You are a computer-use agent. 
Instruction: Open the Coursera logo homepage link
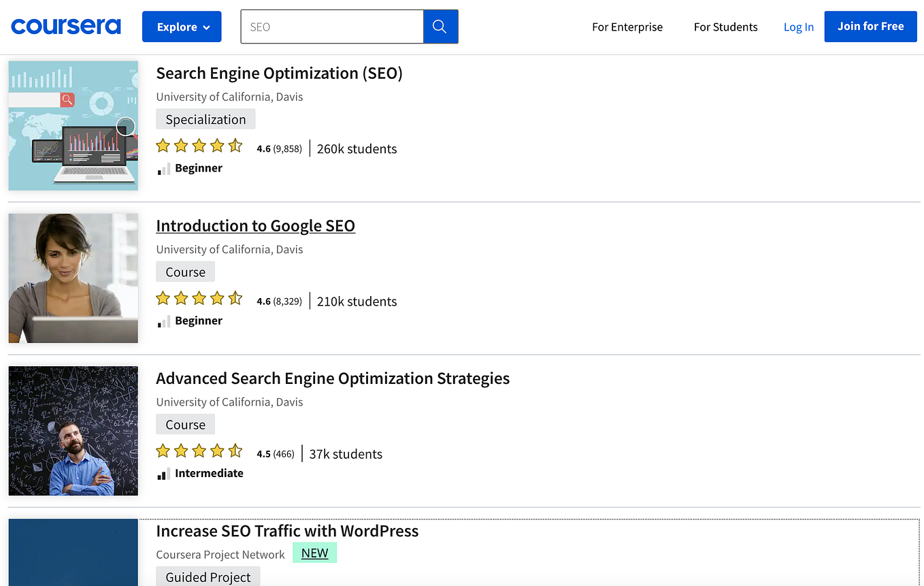tap(66, 27)
